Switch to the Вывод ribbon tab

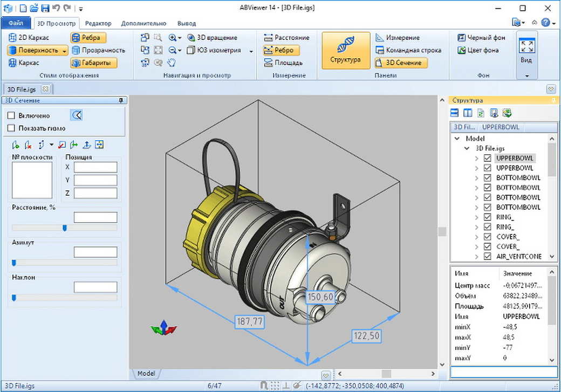click(x=187, y=24)
